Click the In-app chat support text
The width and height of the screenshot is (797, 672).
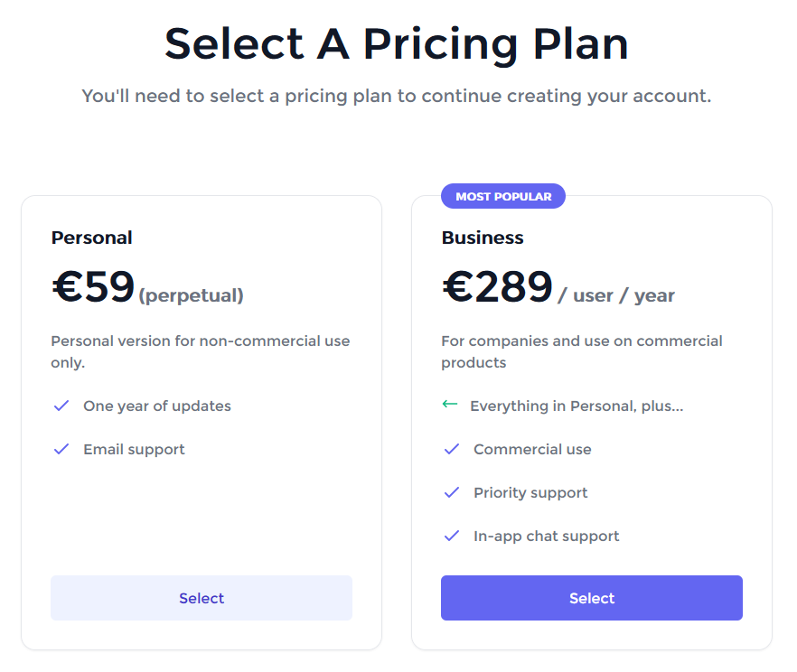click(546, 536)
